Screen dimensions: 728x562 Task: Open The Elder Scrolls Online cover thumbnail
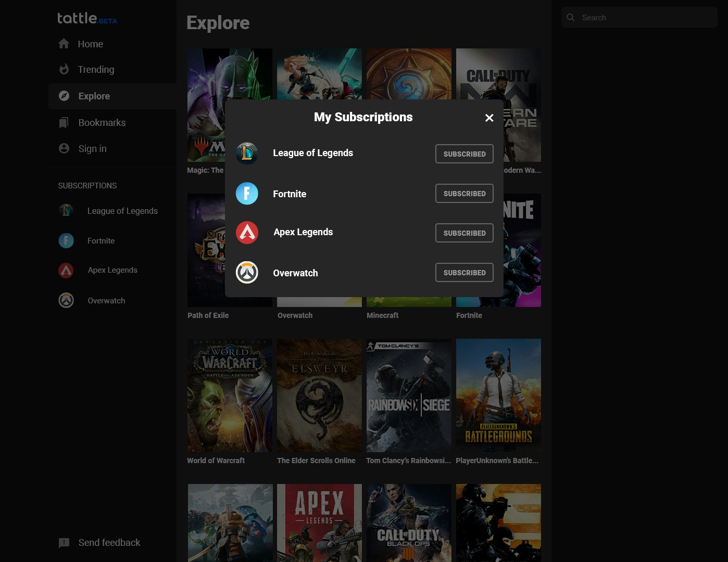pos(319,395)
